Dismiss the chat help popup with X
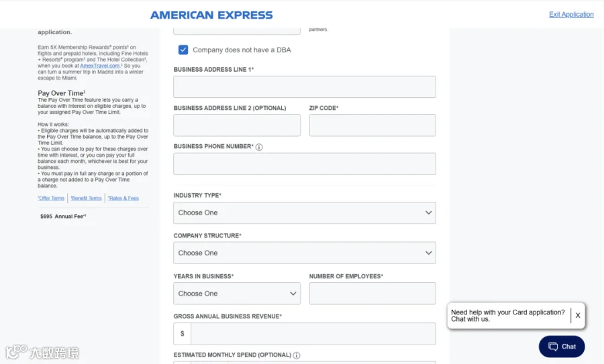The height and width of the screenshot is (364, 604). 578,316
